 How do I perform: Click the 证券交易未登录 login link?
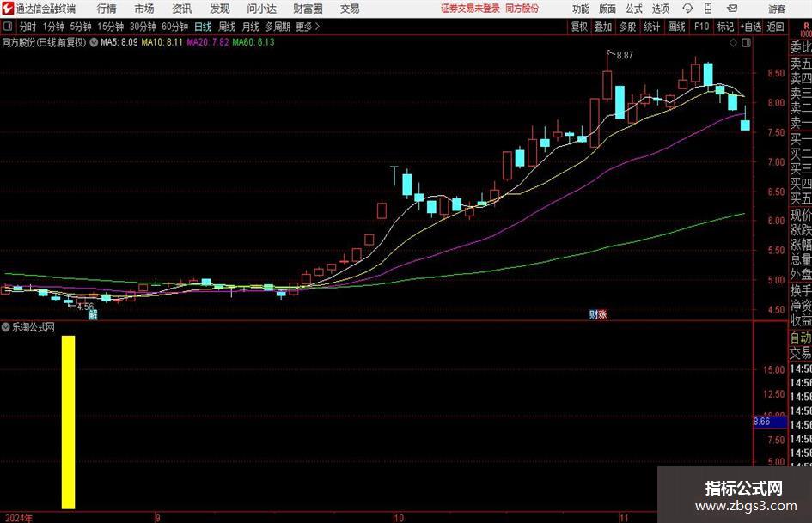click(470, 9)
